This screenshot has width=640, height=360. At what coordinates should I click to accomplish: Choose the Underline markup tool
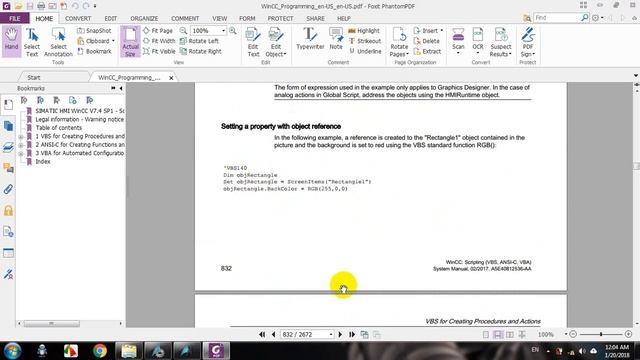(364, 51)
